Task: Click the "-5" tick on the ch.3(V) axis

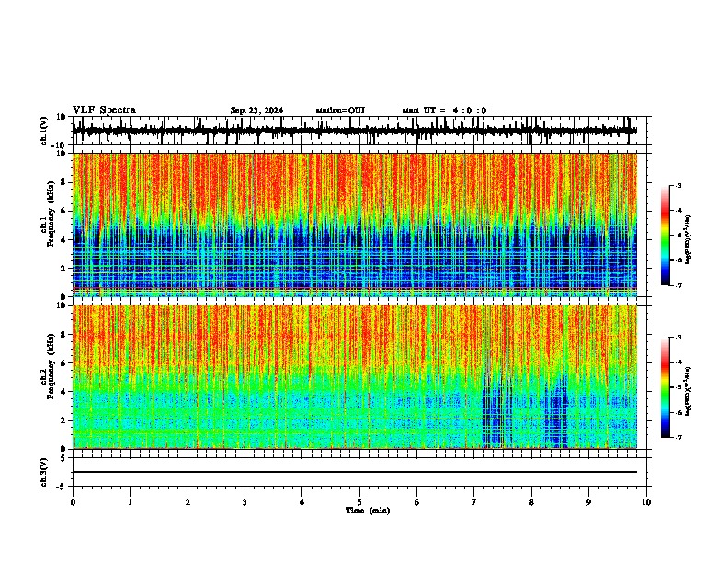Action: click(x=62, y=487)
